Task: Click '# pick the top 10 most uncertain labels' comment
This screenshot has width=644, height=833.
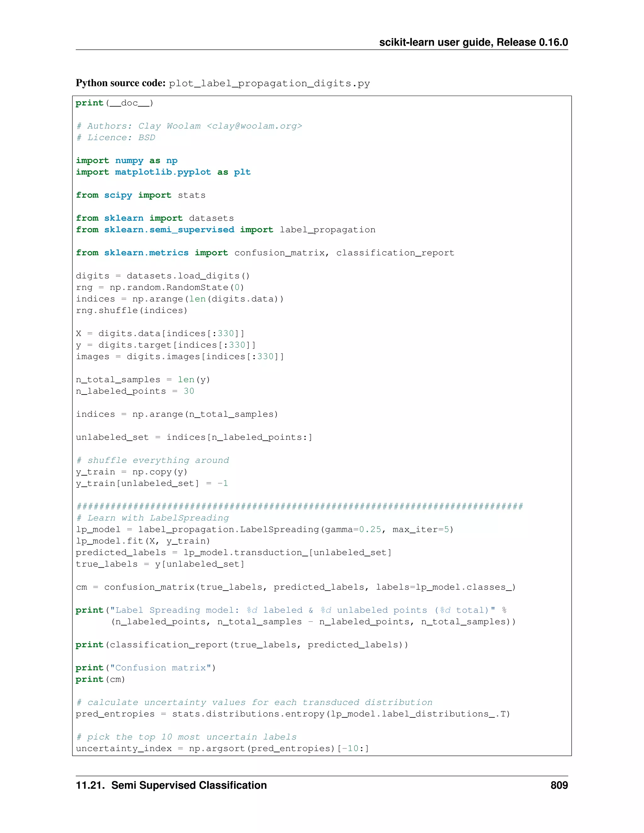Action: click(x=186, y=737)
